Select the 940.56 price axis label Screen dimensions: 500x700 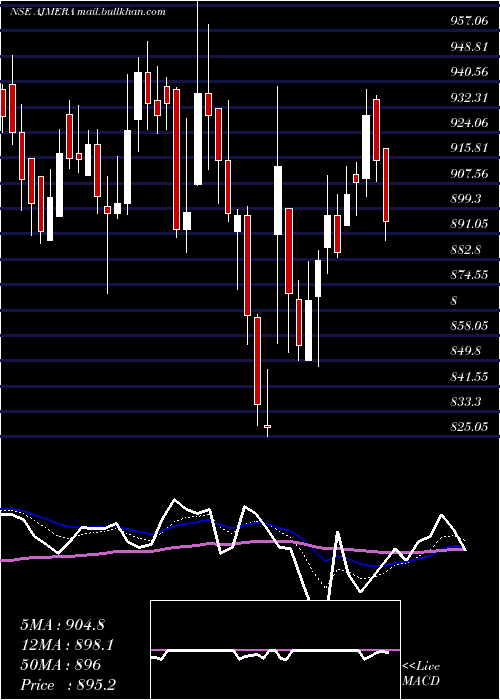pos(470,71)
